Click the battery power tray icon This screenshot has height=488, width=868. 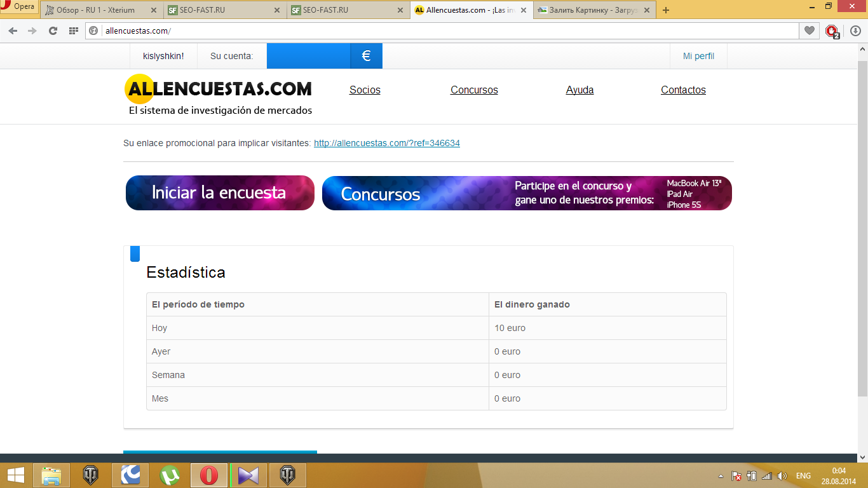752,476
